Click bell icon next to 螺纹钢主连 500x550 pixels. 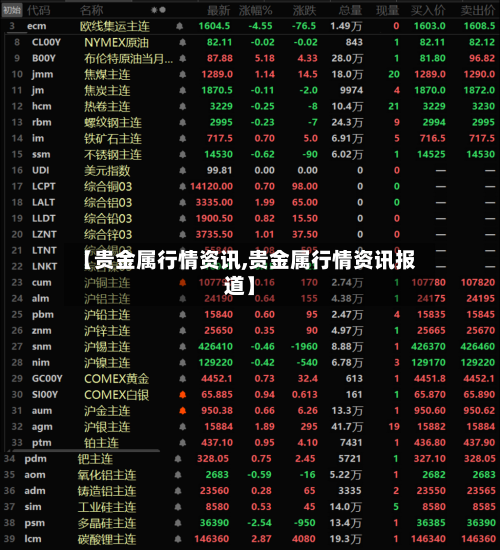[182, 122]
